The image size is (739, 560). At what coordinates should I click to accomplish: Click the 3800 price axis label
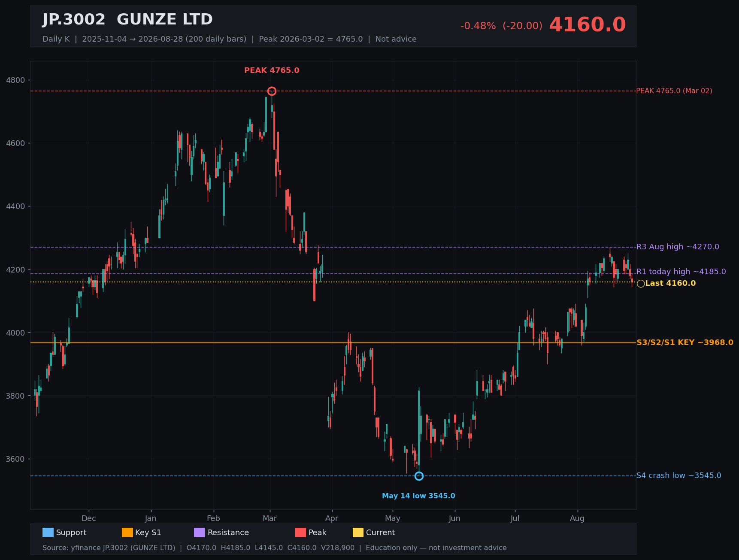(16, 396)
